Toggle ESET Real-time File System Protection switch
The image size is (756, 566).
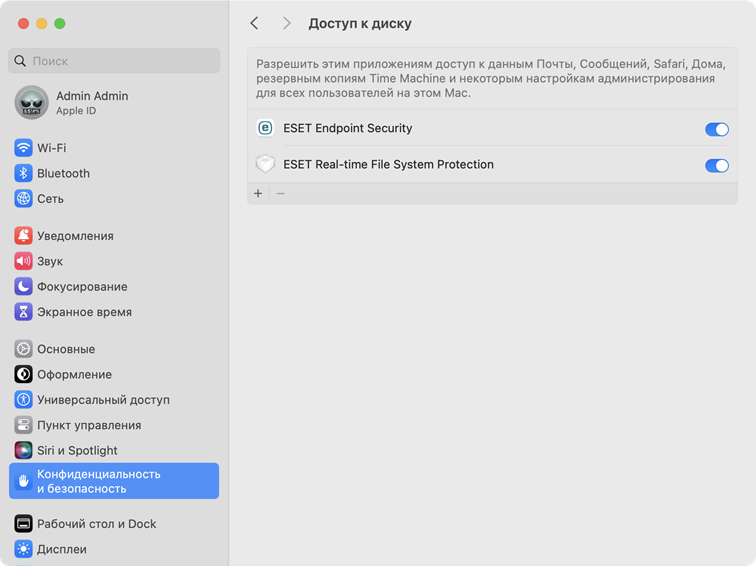716,165
